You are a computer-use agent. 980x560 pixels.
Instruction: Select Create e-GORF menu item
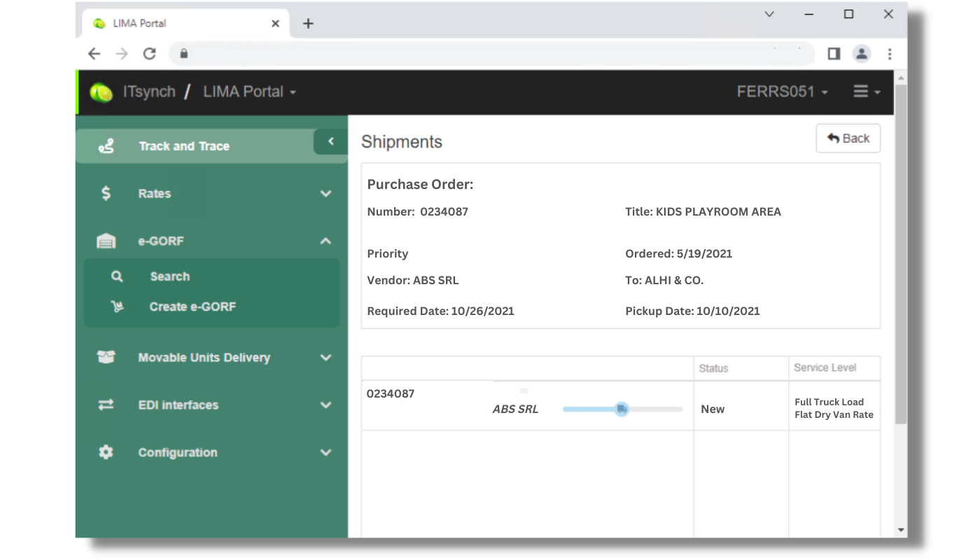[192, 307]
